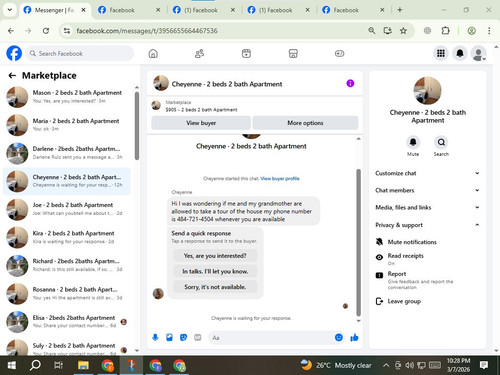
Task: Click the Mute bell icon under profile
Action: (x=413, y=142)
